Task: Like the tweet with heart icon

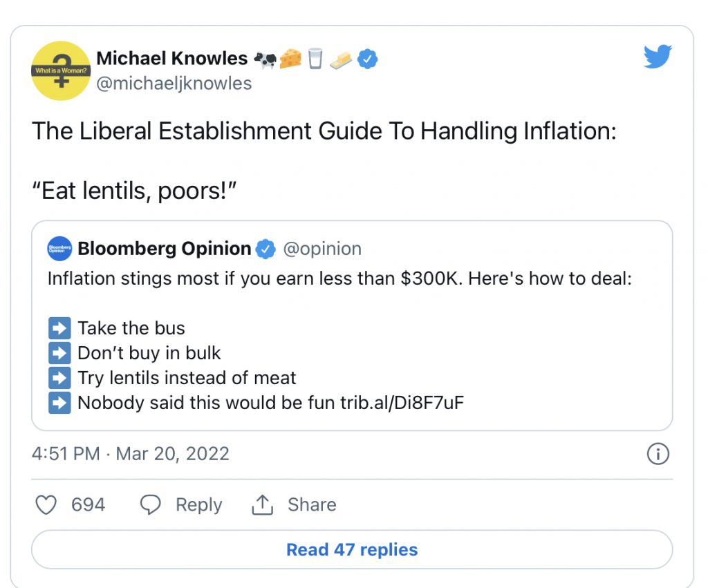Action: coord(46,505)
